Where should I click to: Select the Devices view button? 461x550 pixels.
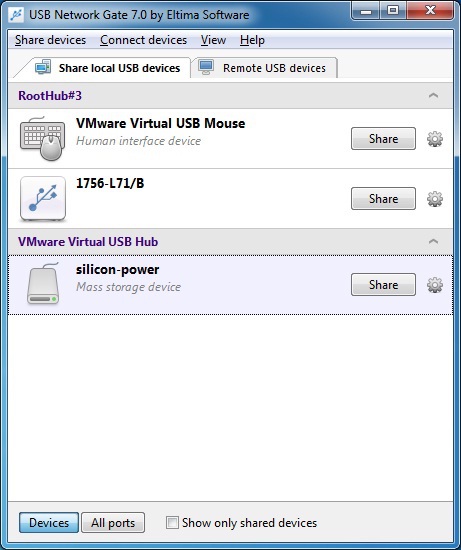click(49, 523)
